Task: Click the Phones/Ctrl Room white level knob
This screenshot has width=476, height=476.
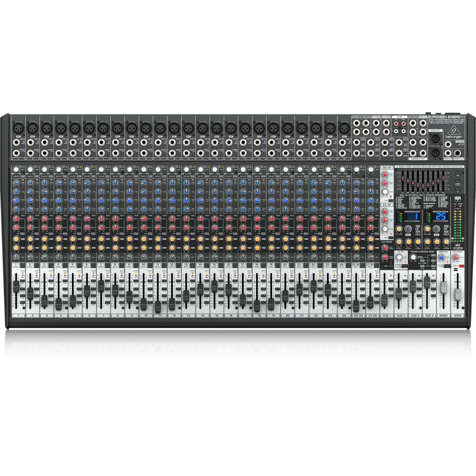Action: click(x=413, y=257)
